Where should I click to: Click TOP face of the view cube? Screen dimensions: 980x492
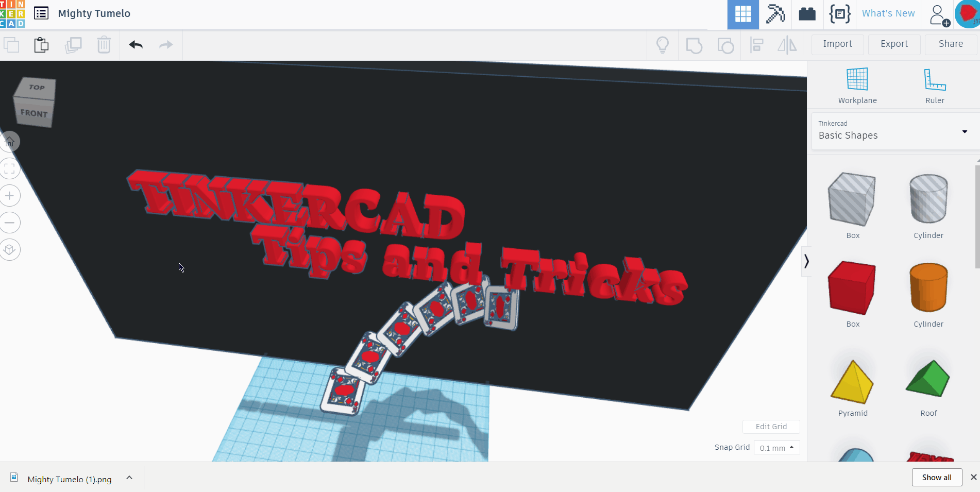[x=35, y=88]
